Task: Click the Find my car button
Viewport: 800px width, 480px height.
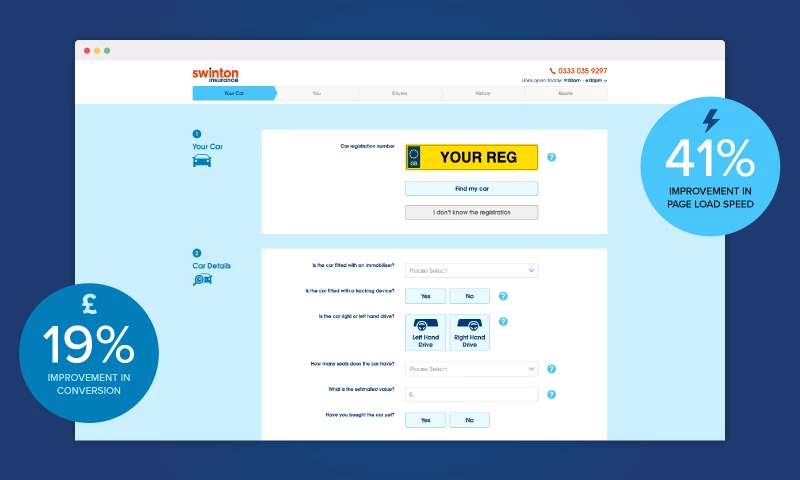Action: [471, 188]
